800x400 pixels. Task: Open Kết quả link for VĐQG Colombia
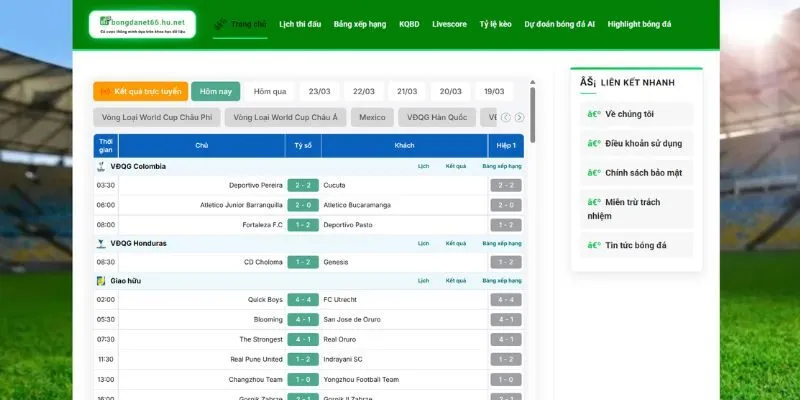[455, 166]
